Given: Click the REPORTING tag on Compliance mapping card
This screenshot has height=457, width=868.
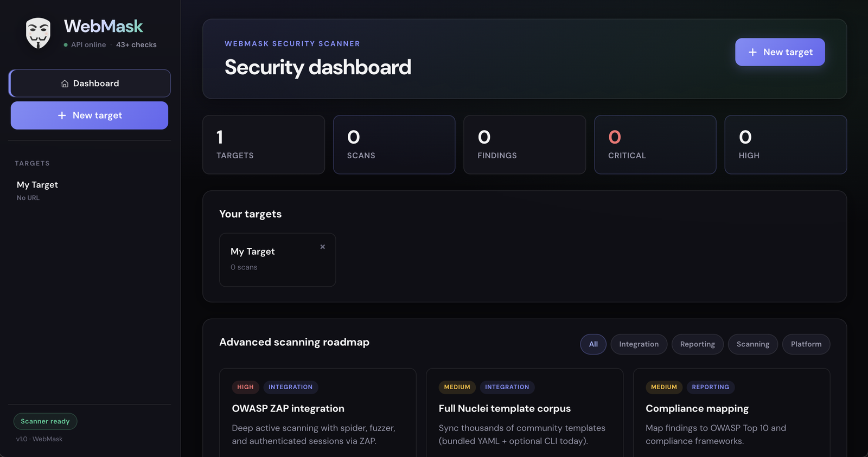Looking at the screenshot, I should tap(711, 387).
